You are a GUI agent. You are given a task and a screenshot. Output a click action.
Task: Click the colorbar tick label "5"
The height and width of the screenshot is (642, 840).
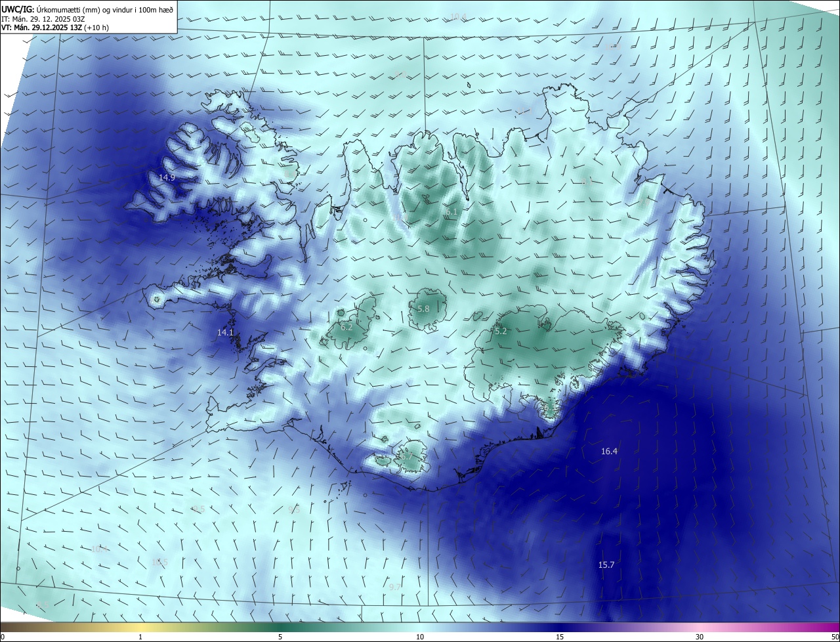click(x=280, y=637)
